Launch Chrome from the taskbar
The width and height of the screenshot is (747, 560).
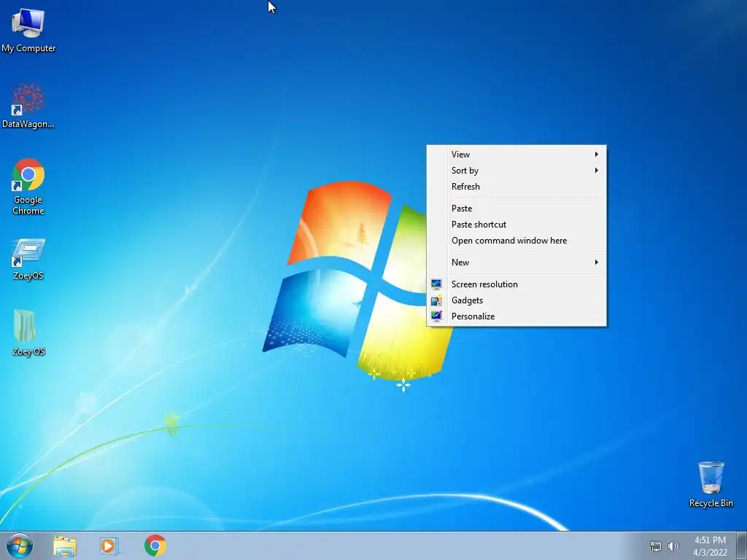(155, 545)
